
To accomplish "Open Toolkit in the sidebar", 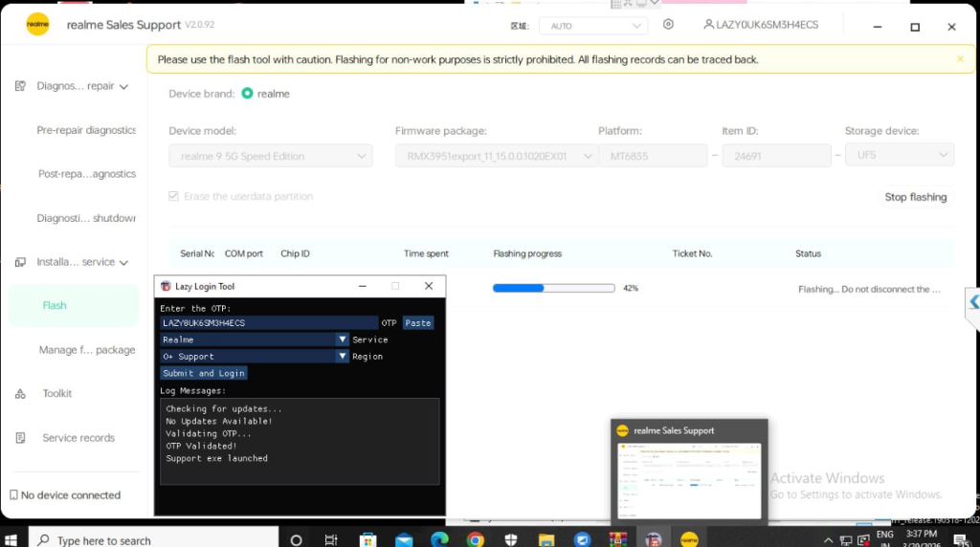I will coord(56,393).
